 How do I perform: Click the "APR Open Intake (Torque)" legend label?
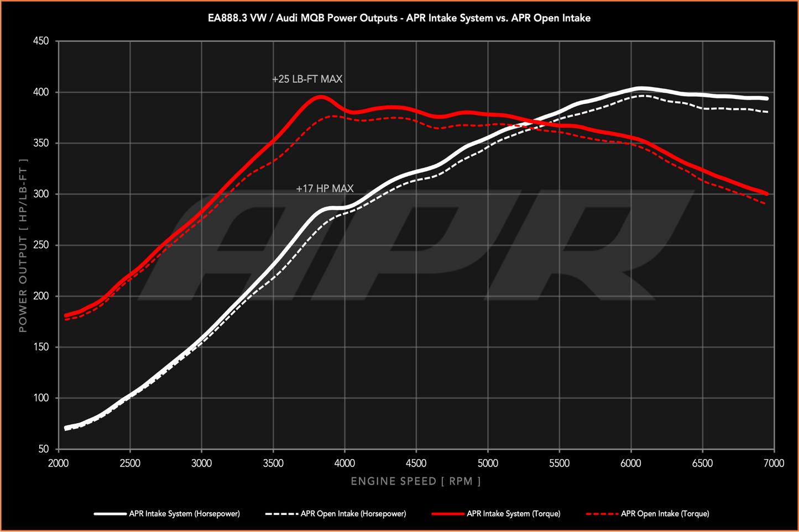[x=665, y=514]
